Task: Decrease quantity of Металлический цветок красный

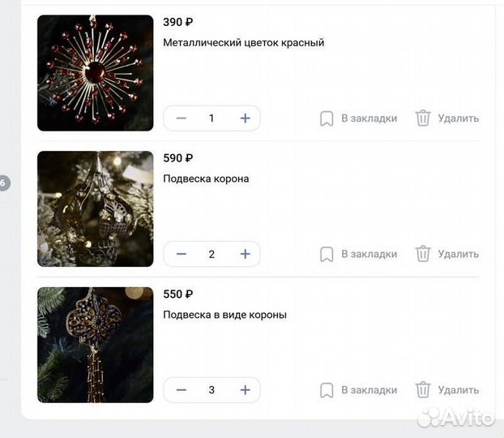Action: pyautogui.click(x=182, y=118)
